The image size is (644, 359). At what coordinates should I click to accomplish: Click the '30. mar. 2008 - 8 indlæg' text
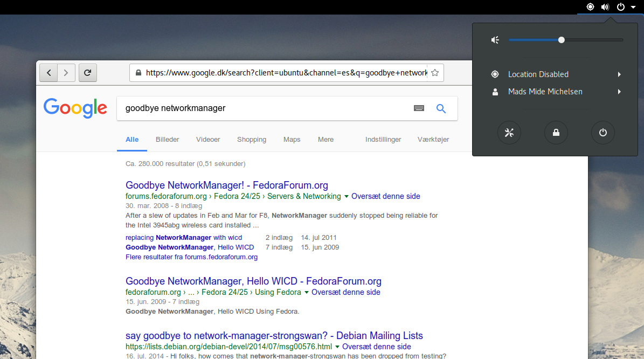pyautogui.click(x=164, y=206)
